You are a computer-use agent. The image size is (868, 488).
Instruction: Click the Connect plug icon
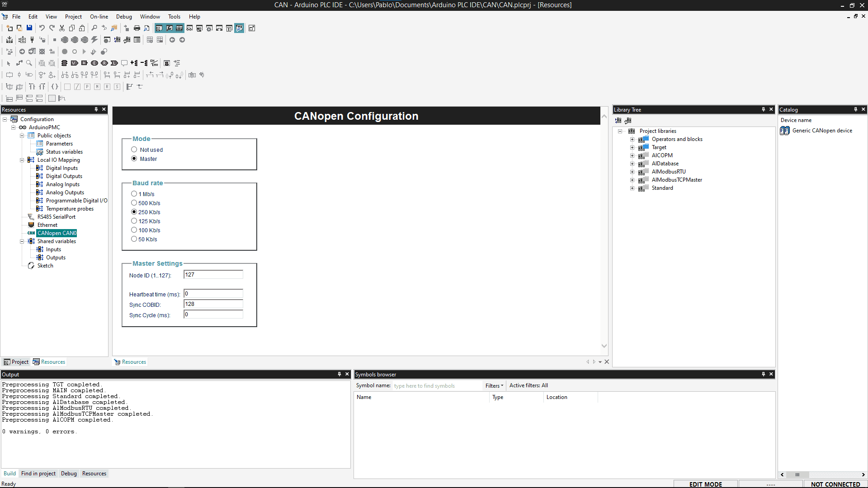(32, 40)
